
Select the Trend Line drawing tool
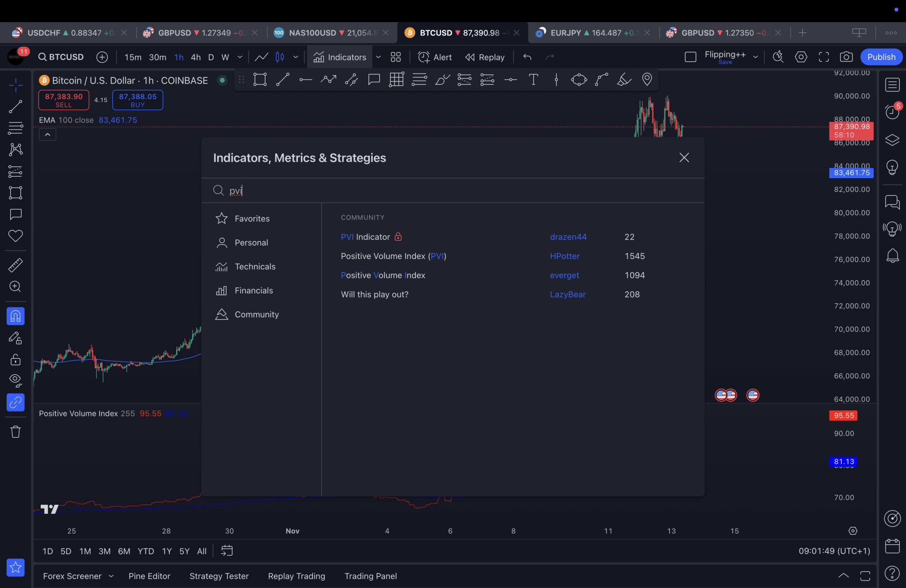coord(15,106)
